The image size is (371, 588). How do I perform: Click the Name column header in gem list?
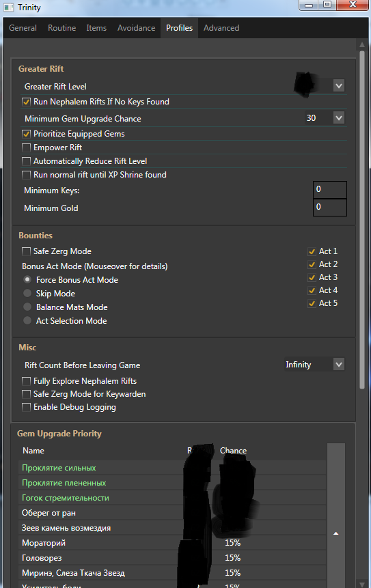(x=33, y=451)
